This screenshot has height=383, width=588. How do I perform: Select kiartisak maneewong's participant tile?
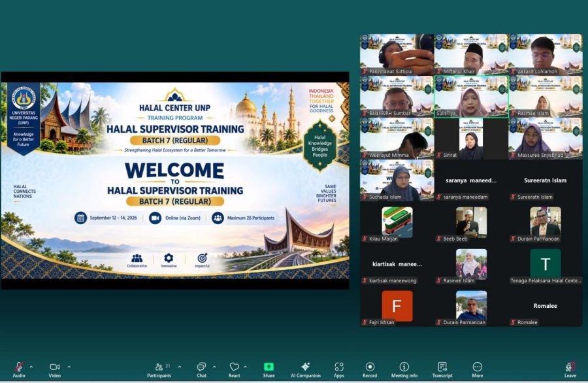397,264
